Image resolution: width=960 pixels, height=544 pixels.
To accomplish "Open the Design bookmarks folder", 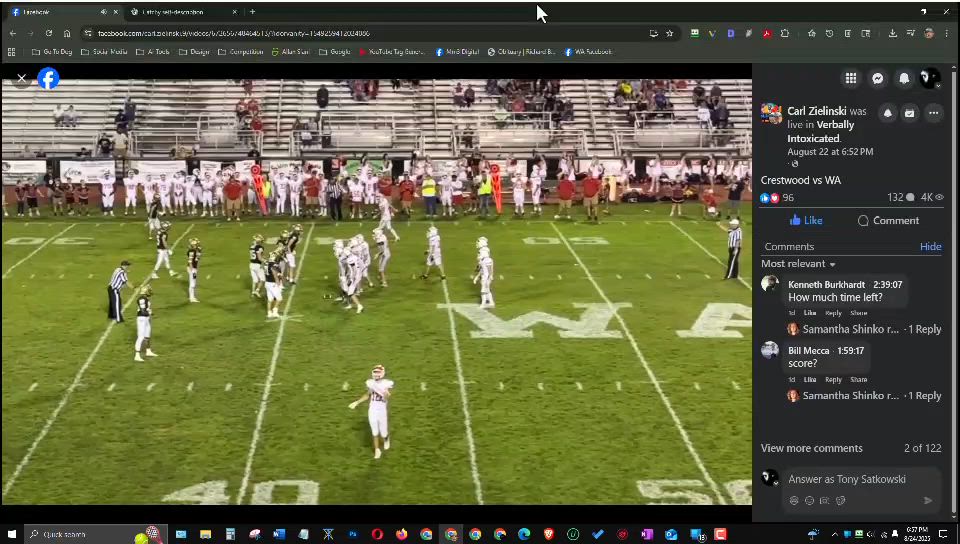I will pos(195,51).
